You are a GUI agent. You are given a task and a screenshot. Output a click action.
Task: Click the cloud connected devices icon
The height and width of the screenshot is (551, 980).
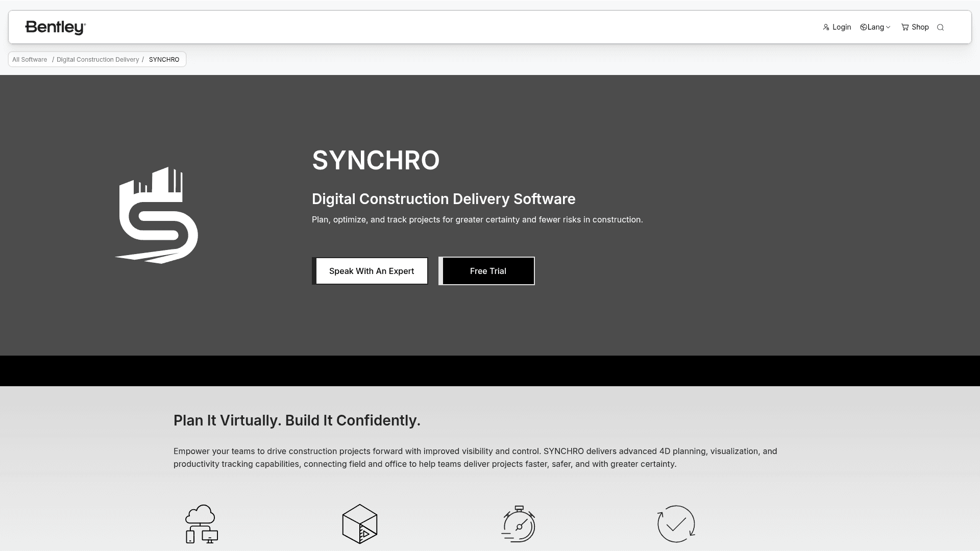tap(202, 524)
